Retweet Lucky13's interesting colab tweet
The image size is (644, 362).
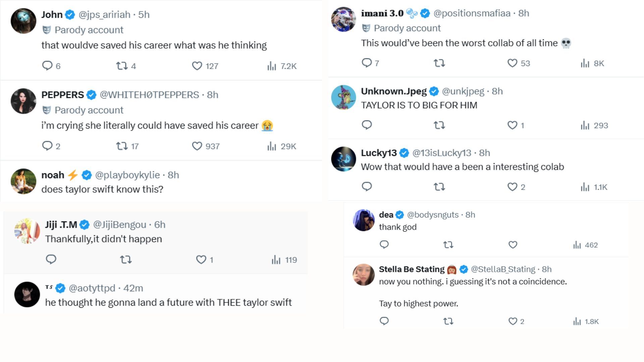439,187
